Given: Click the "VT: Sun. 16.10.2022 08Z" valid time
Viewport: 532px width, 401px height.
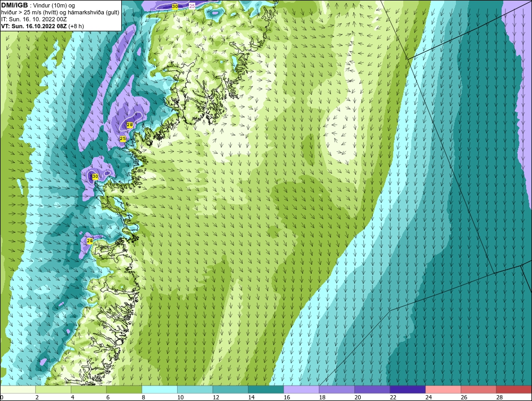Looking at the screenshot, I should pos(34,26).
